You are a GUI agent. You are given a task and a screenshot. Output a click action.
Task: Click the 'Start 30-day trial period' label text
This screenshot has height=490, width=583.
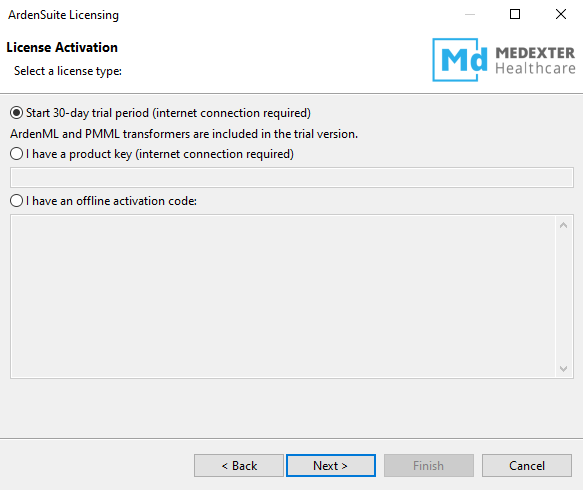(x=168, y=113)
